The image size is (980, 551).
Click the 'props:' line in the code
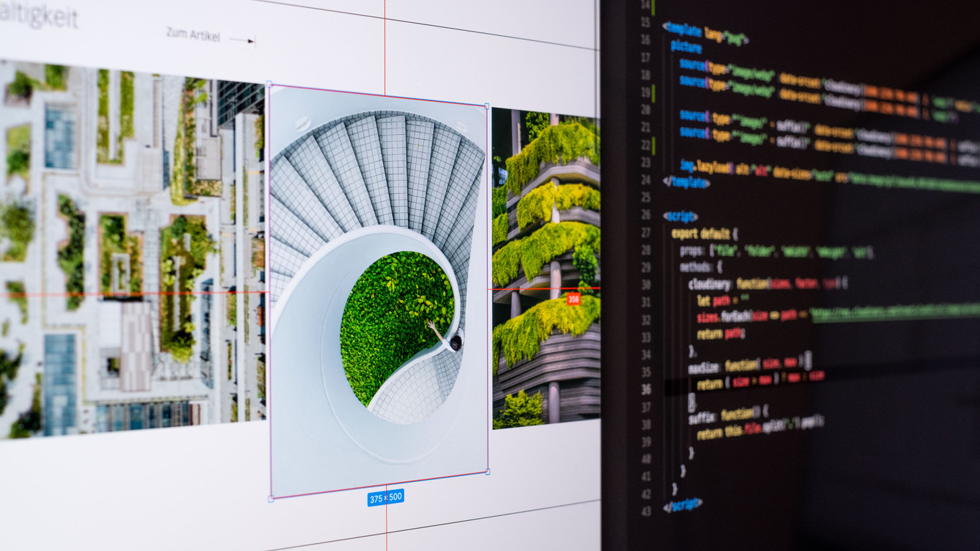tap(776, 251)
